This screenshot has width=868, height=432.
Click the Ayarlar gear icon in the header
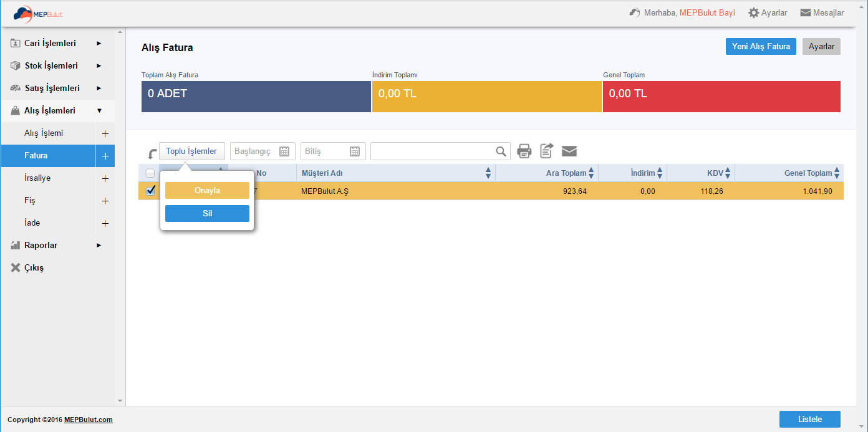753,12
